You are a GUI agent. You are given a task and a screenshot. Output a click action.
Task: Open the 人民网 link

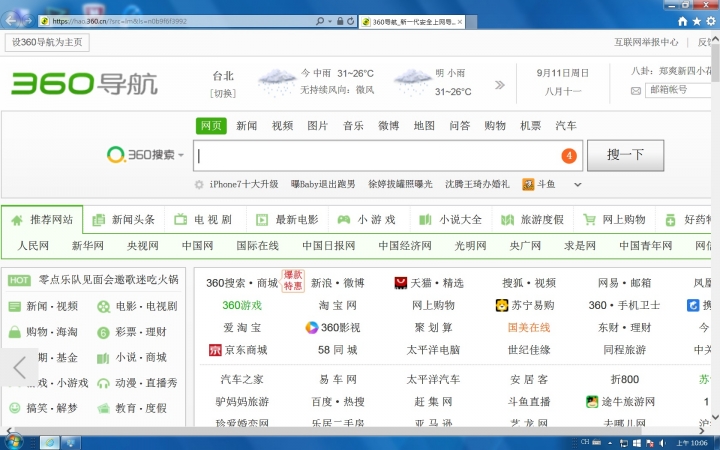tap(33, 246)
